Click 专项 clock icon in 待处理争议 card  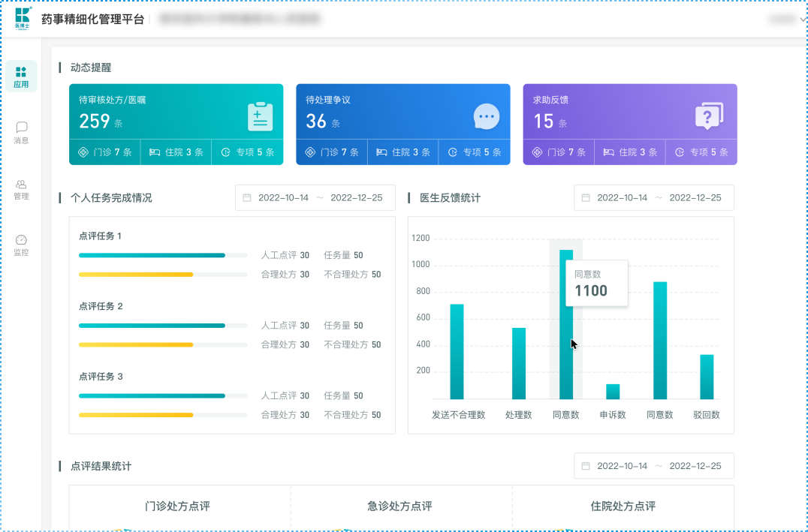(453, 152)
